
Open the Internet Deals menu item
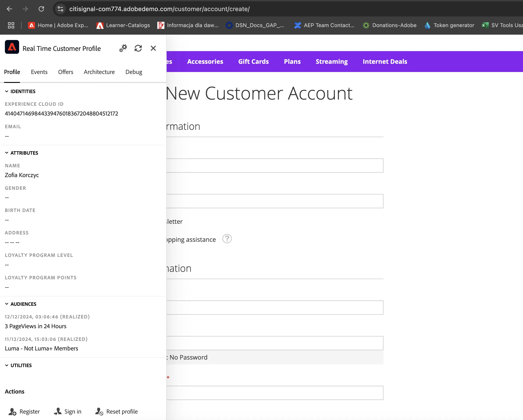tap(385, 62)
